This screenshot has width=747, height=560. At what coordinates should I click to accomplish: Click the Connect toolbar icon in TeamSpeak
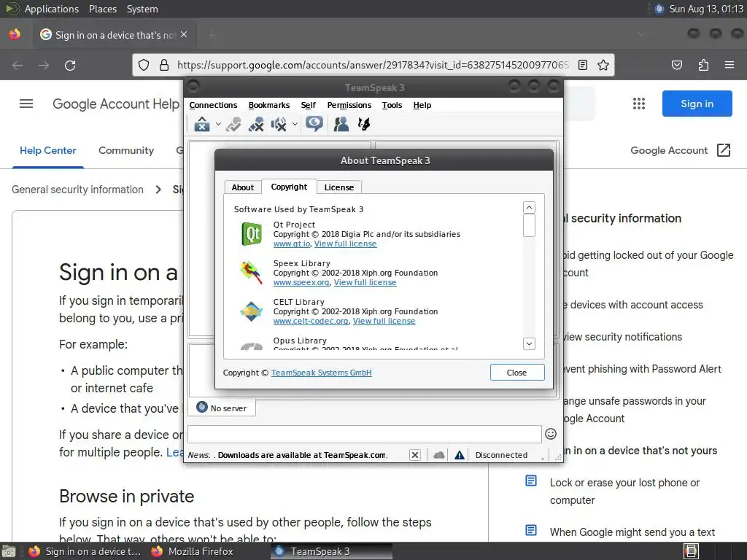click(202, 124)
